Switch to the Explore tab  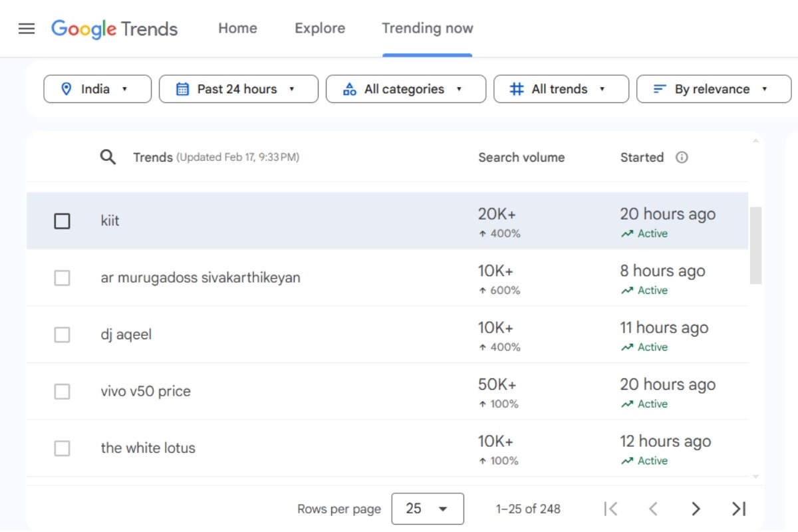pos(320,29)
